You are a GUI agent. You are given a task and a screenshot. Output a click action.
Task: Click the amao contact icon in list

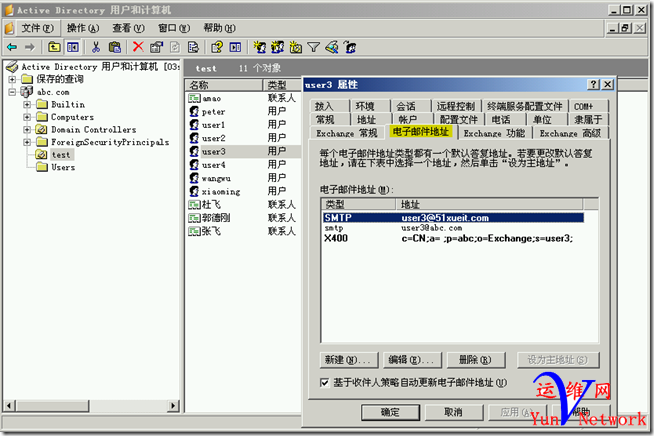coord(194,98)
